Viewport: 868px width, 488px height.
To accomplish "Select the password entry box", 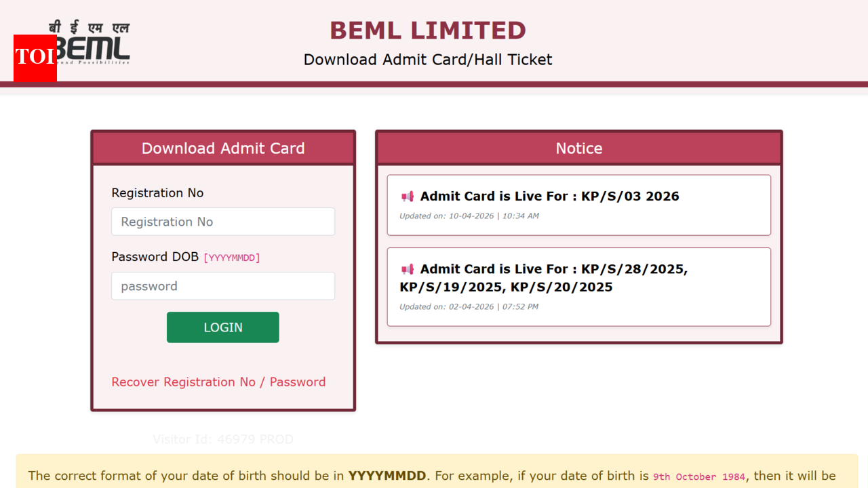I will [x=222, y=286].
